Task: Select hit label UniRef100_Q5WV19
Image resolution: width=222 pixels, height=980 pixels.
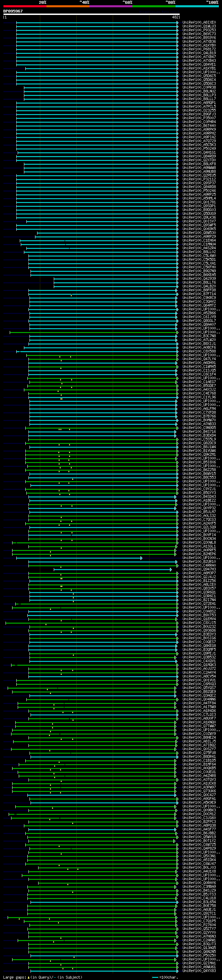Action: 199,837
